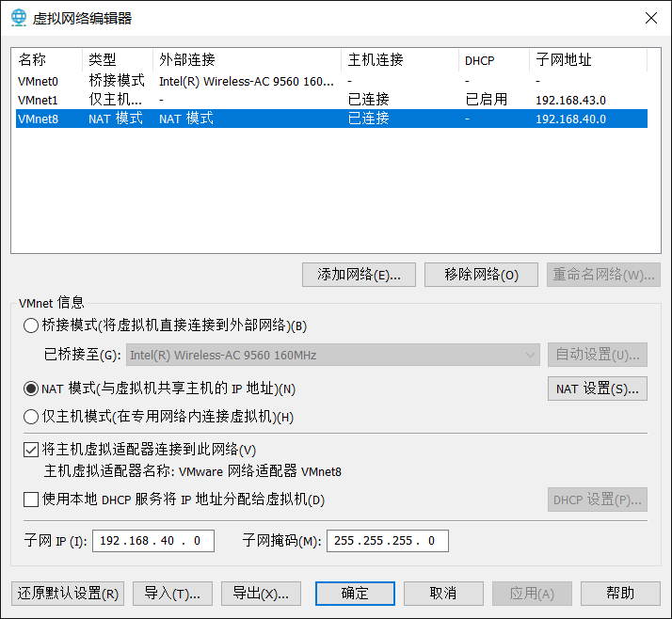672x619 pixels.
Task: Click the 子网 IP field with 192.168.40.0
Action: tap(153, 541)
